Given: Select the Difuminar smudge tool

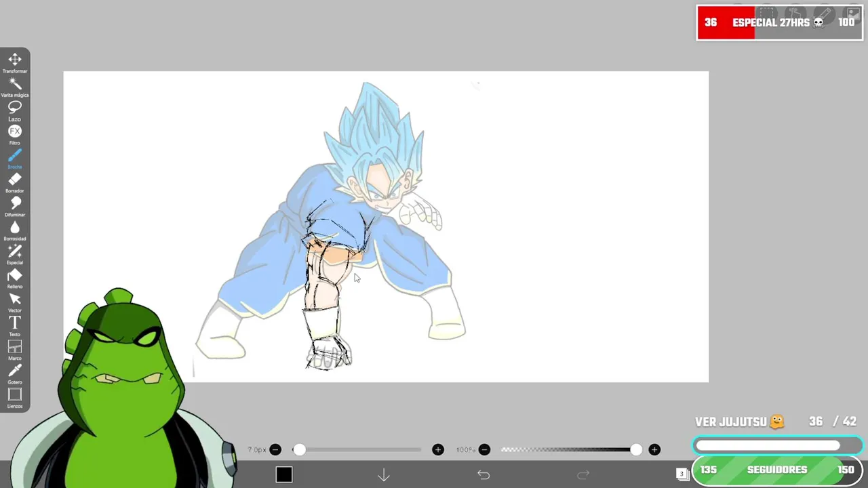Looking at the screenshot, I should (x=15, y=206).
